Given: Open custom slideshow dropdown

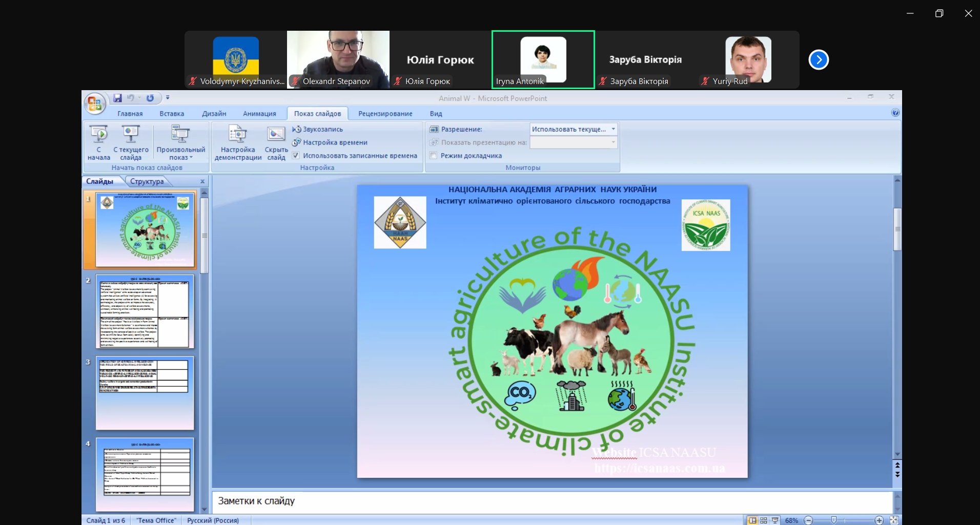Looking at the screenshot, I should (x=180, y=142).
